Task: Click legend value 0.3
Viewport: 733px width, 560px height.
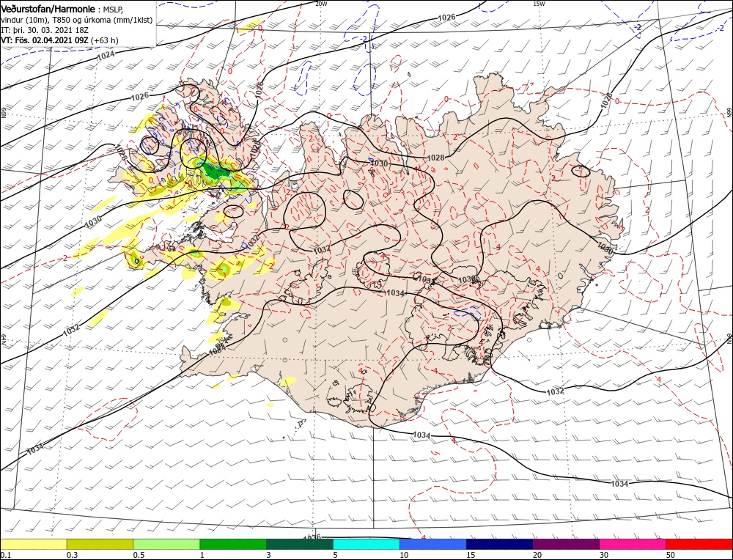Action: [72, 555]
